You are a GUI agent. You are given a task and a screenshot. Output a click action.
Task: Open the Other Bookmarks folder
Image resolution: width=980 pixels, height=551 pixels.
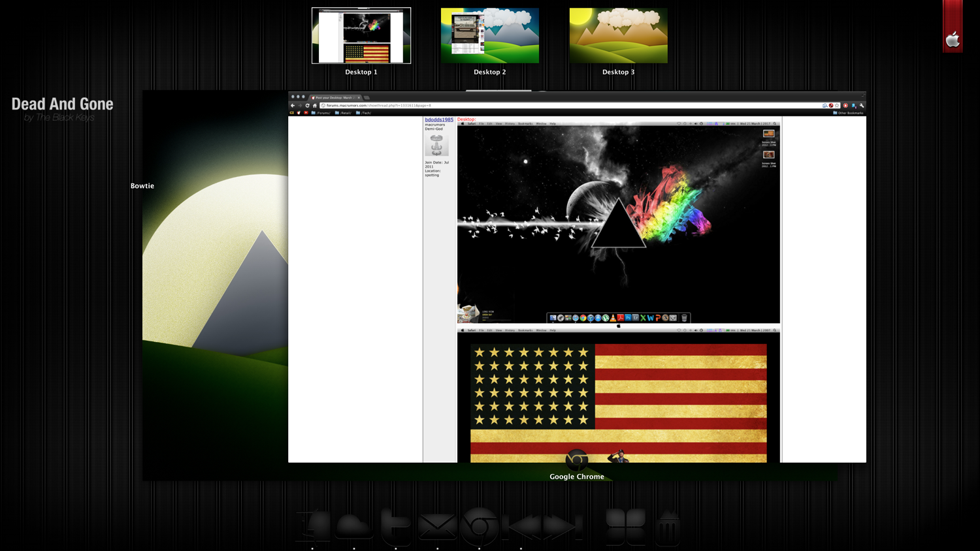pos(848,113)
